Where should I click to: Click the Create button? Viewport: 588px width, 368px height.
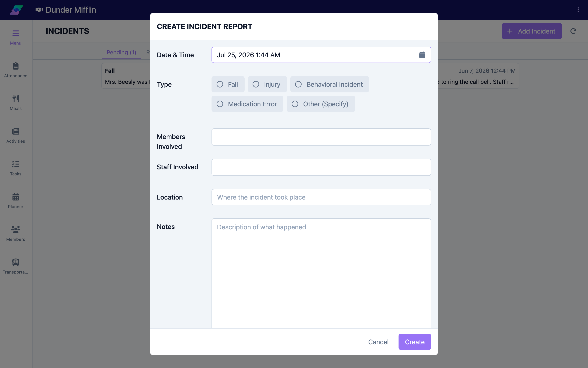(414, 342)
